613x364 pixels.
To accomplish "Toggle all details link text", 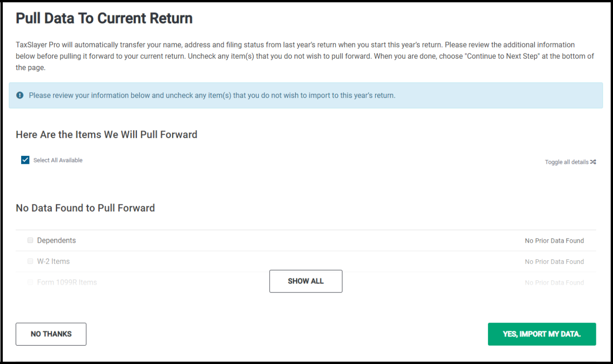I will (566, 162).
